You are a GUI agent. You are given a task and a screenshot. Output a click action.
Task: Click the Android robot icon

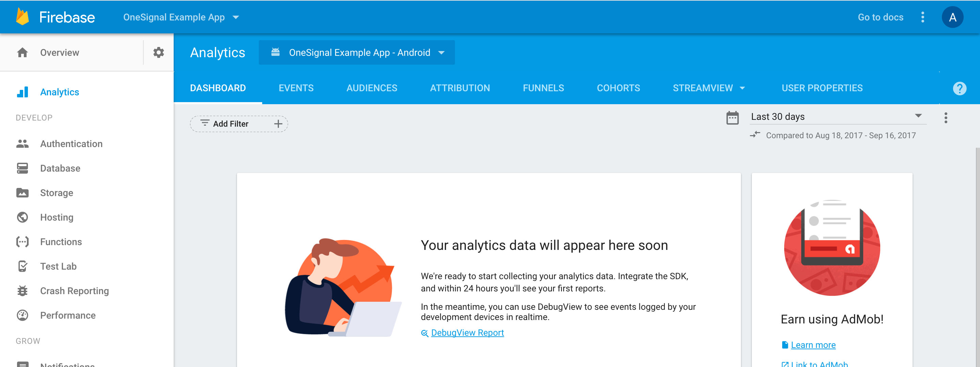275,52
